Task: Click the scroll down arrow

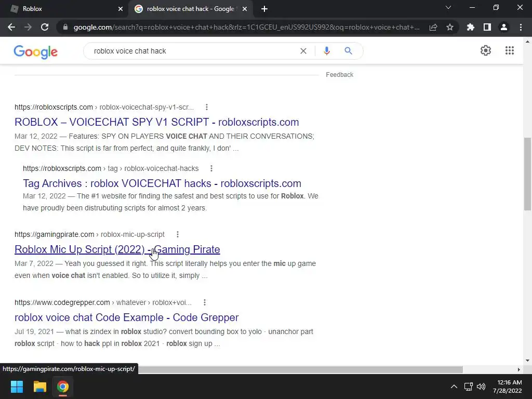Action: [527, 361]
